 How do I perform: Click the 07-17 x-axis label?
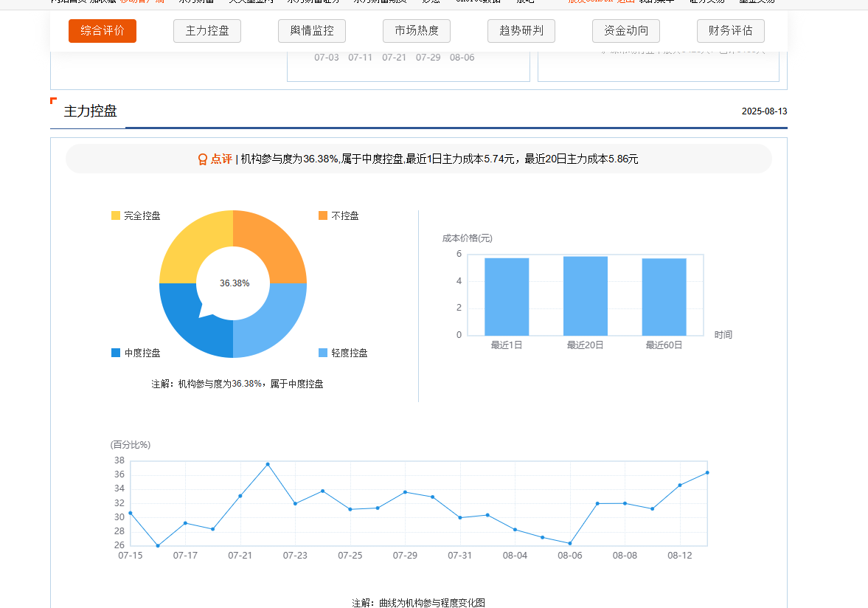185,556
